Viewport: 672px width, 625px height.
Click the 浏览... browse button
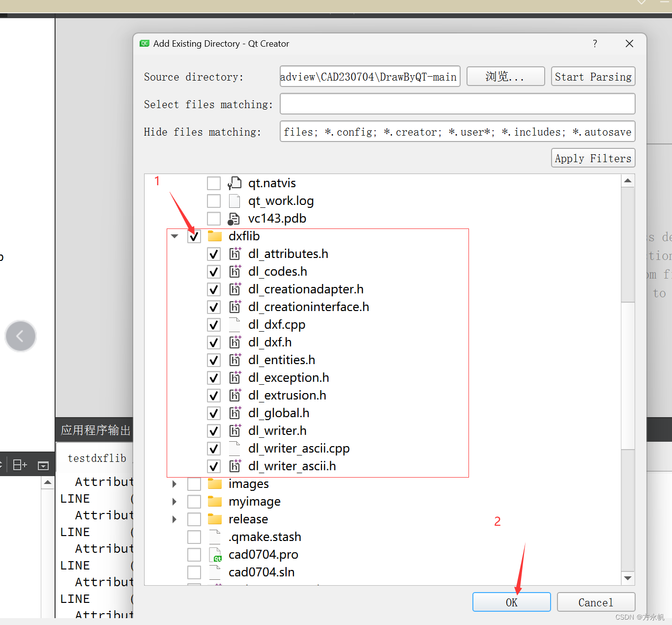click(505, 77)
